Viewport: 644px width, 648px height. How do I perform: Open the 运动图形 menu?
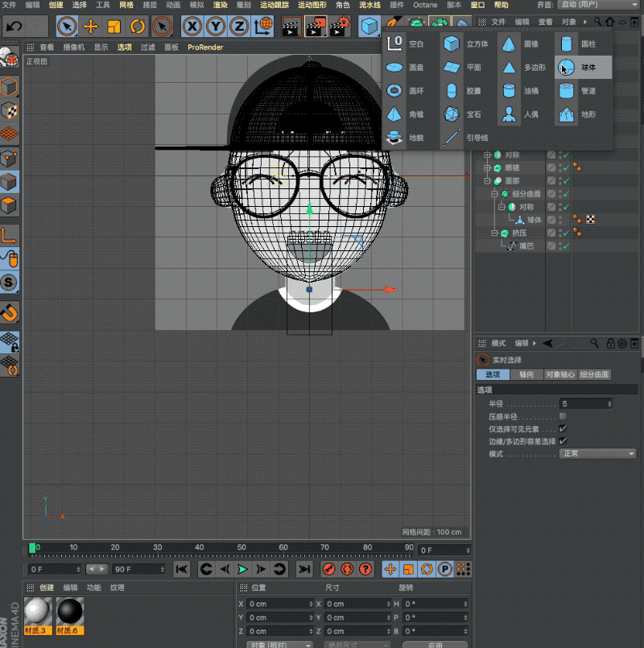coord(312,5)
